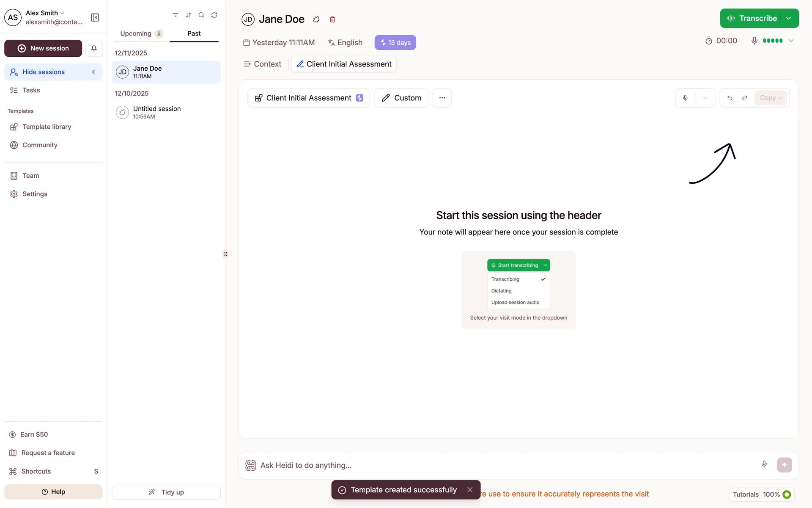Viewport: 812px width, 508px height.
Task: Open session search magnifier icon
Action: tap(201, 15)
